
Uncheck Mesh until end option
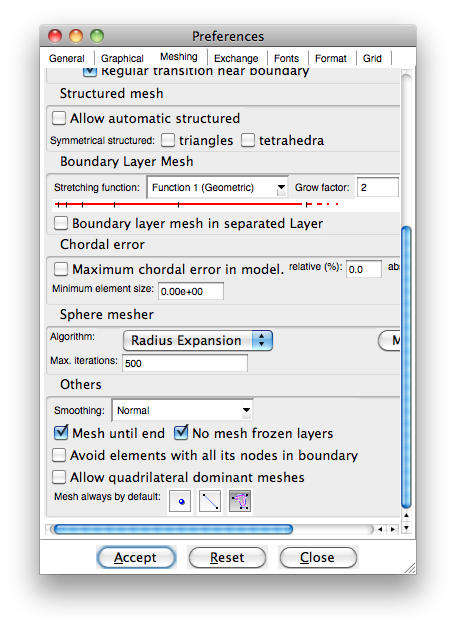(x=61, y=433)
